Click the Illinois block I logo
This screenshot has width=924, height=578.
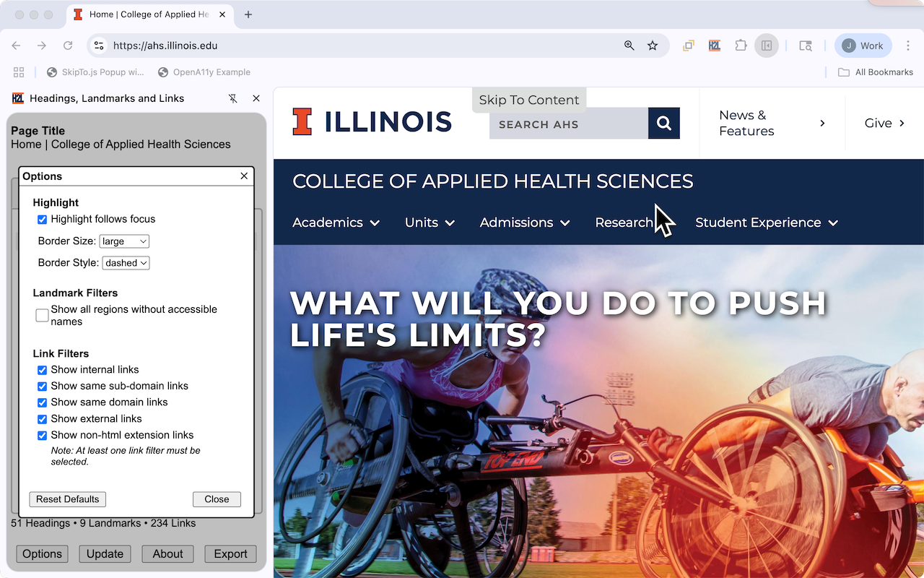tap(302, 121)
